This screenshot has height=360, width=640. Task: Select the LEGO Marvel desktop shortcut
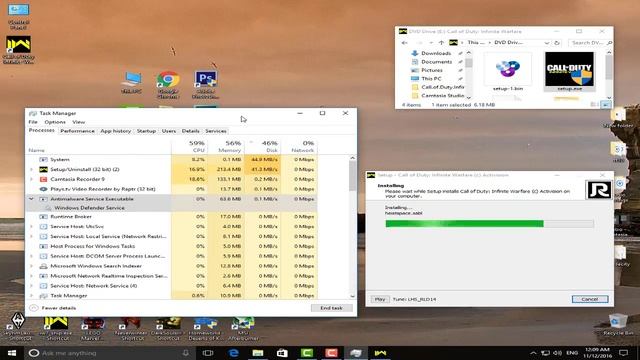coord(92,329)
